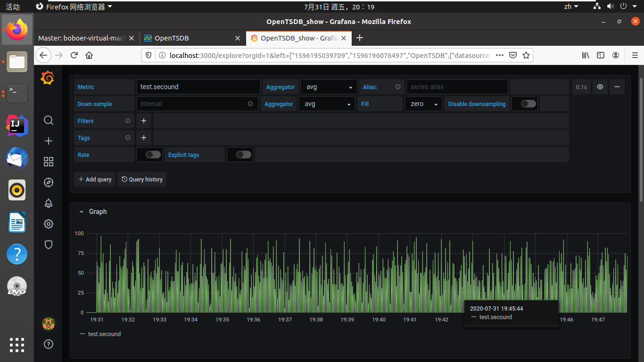Open Files manager from dock
The width and height of the screenshot is (644, 362).
(17, 62)
